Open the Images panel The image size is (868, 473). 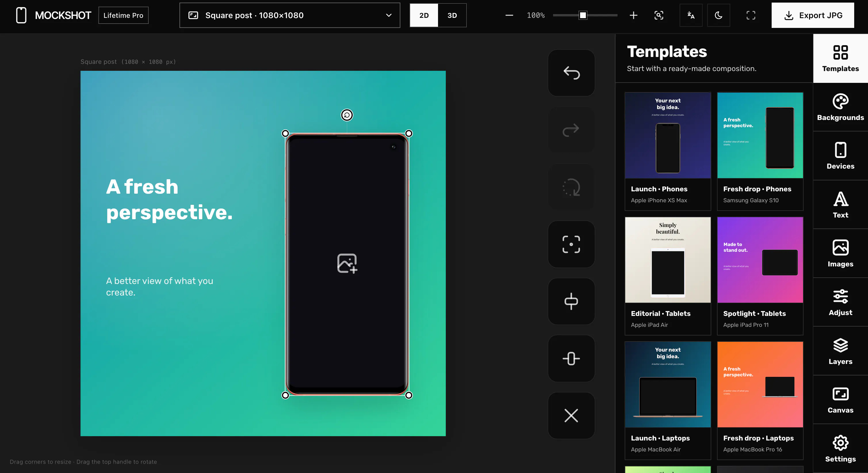tap(840, 253)
